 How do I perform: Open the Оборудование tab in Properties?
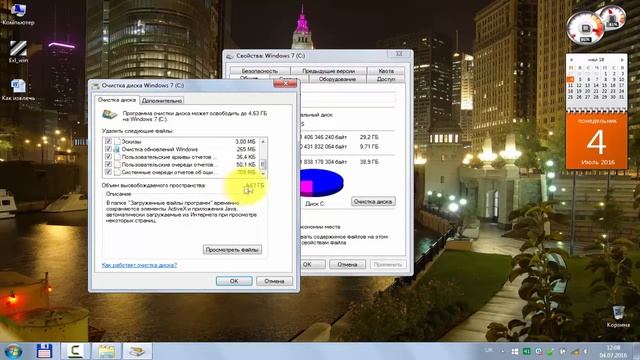coord(337,79)
